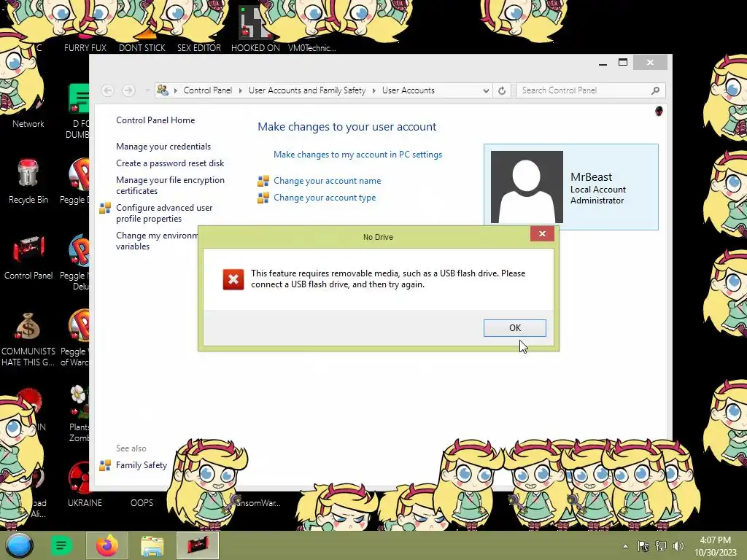Viewport: 747px width, 560px height.
Task: Open Configure advanced user profile properties
Action: (164, 213)
